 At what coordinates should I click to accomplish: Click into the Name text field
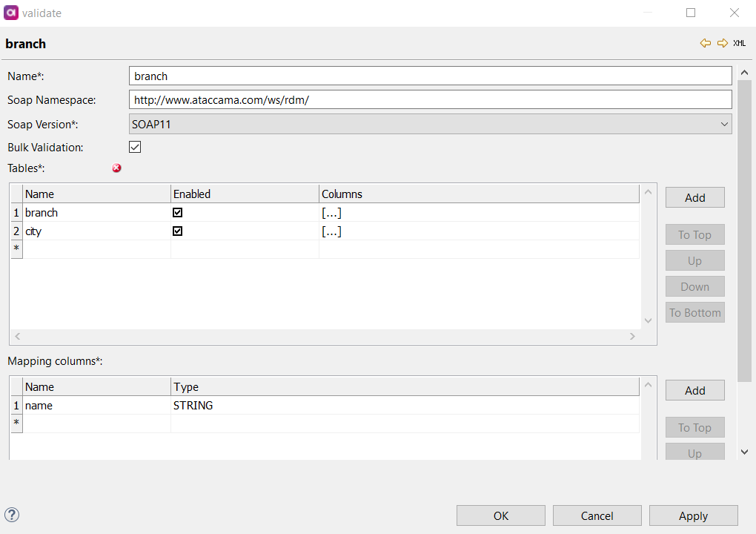point(430,76)
